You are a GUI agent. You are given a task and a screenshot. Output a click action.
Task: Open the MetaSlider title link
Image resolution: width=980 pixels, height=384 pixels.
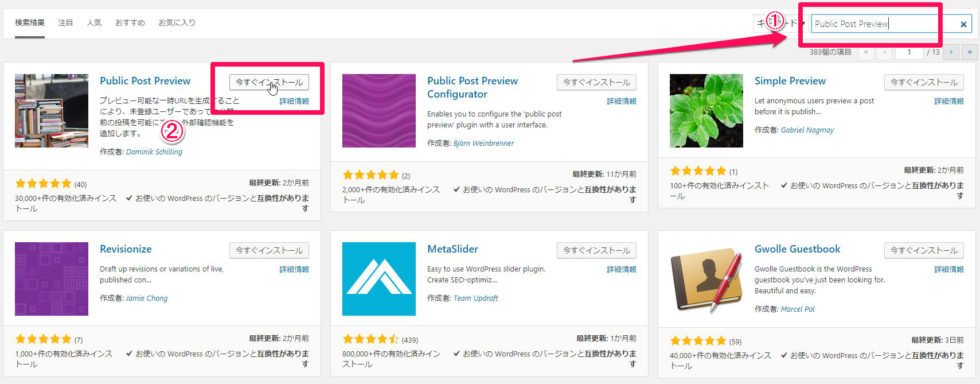click(x=452, y=249)
